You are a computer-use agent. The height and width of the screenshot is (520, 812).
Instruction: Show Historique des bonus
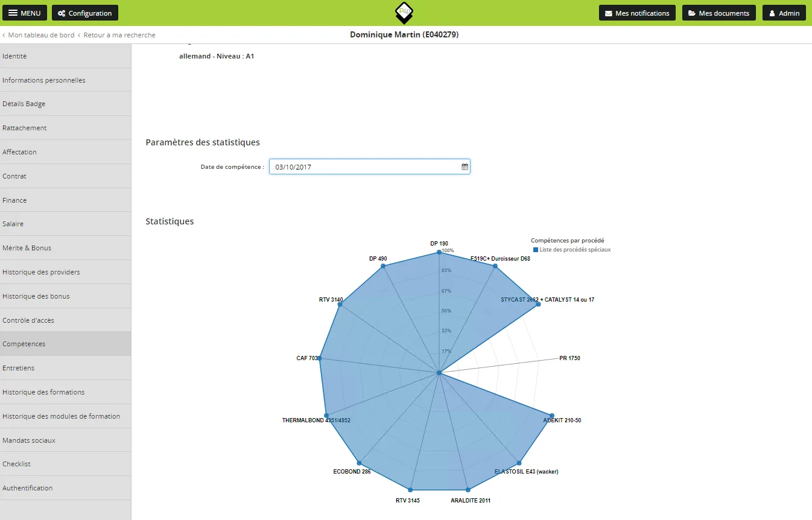(65, 296)
